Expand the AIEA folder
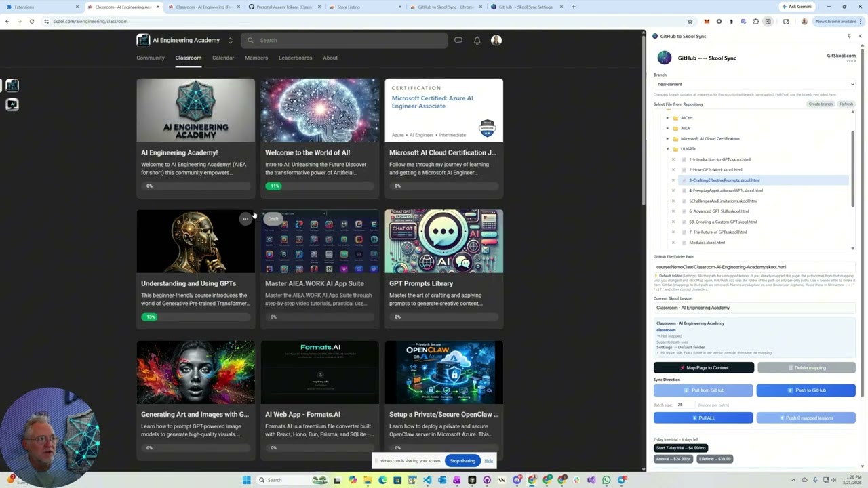 click(x=667, y=128)
